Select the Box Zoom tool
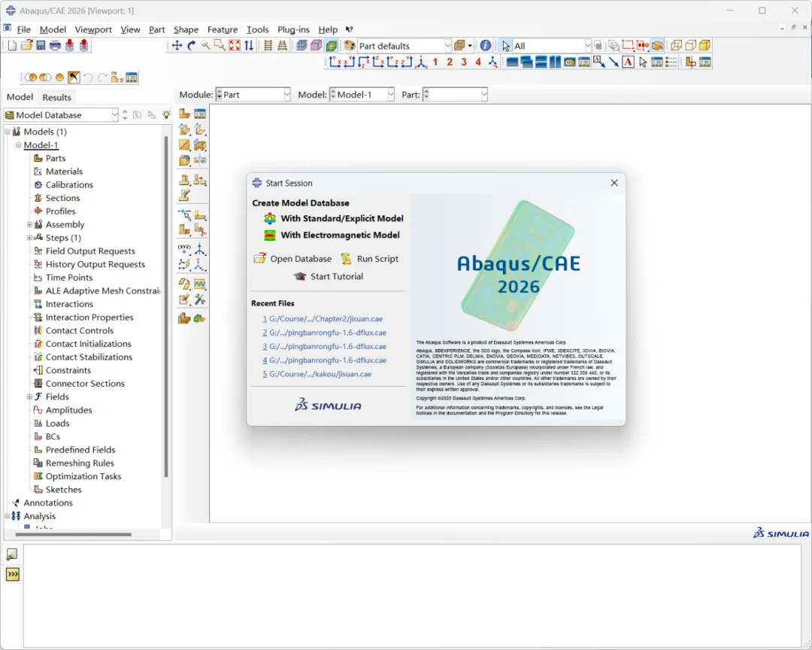 pos(220,46)
